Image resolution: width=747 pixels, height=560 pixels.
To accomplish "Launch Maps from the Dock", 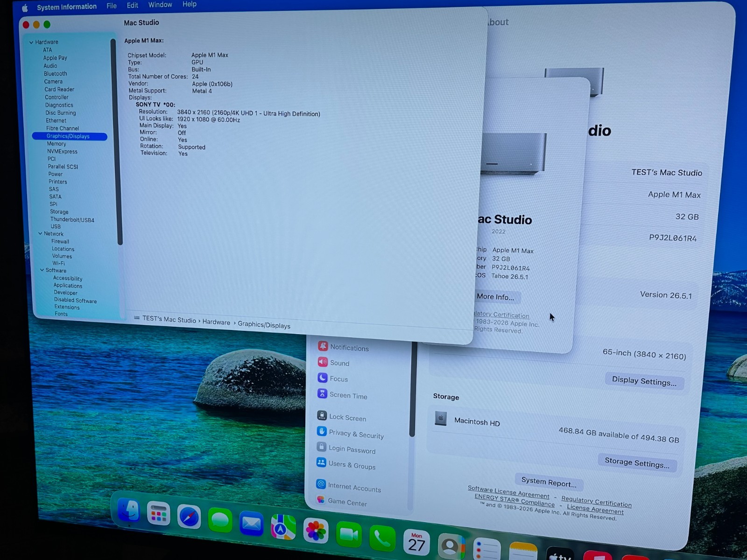I will [283, 527].
